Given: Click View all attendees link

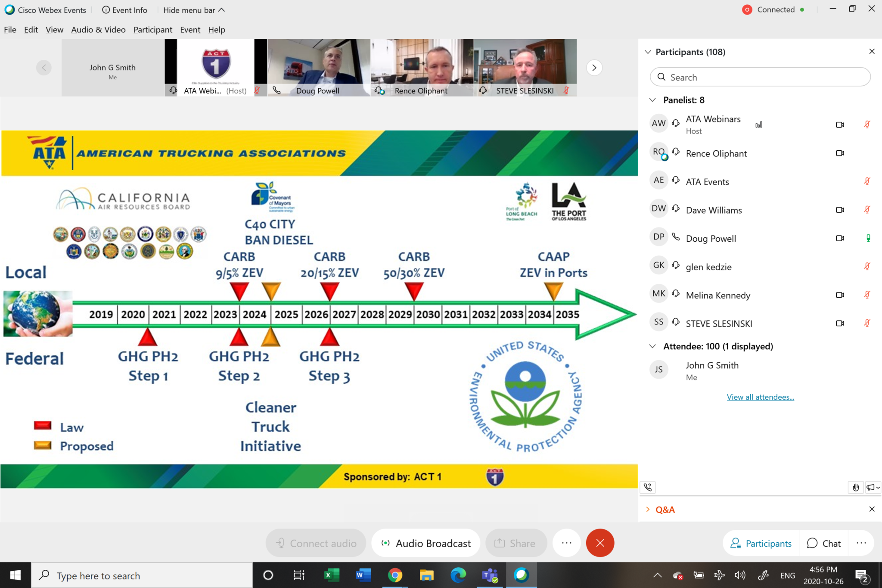Looking at the screenshot, I should pyautogui.click(x=760, y=397).
